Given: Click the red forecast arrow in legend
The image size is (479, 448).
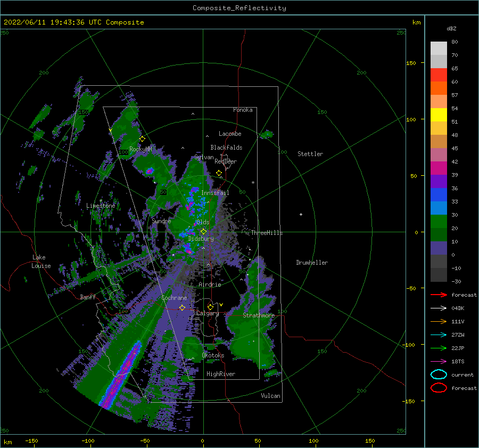Looking at the screenshot, I should tap(439, 295).
